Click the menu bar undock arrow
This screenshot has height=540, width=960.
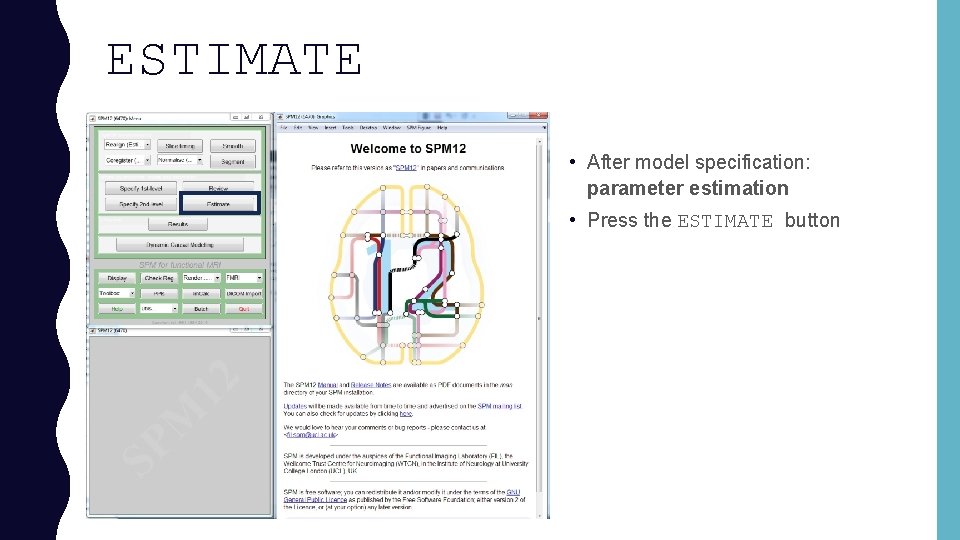coord(544,127)
